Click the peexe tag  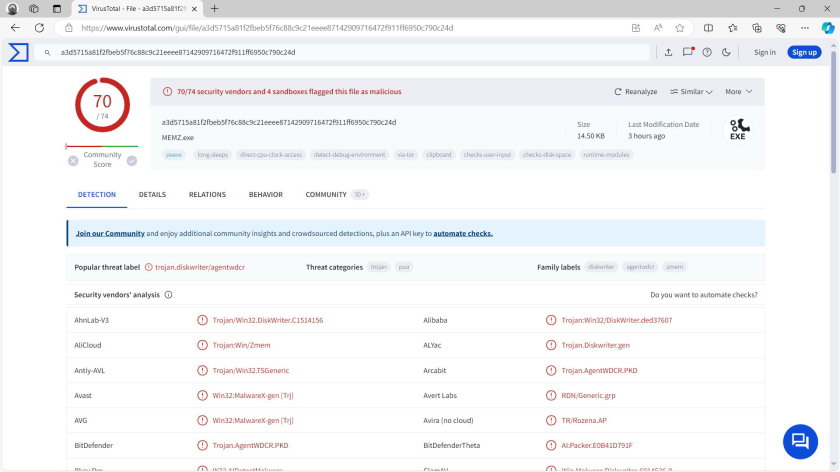pyautogui.click(x=174, y=155)
